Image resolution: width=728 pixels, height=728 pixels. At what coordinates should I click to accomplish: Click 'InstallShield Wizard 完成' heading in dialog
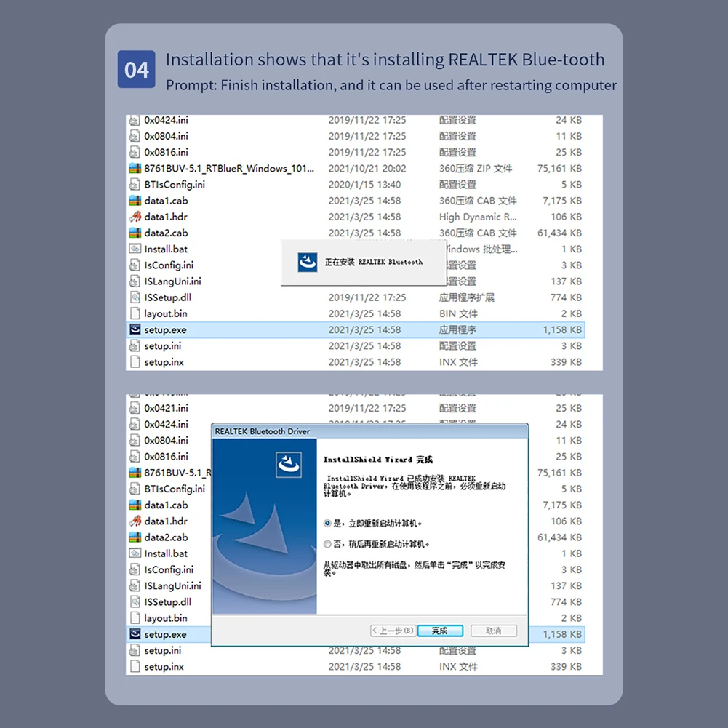tap(378, 460)
